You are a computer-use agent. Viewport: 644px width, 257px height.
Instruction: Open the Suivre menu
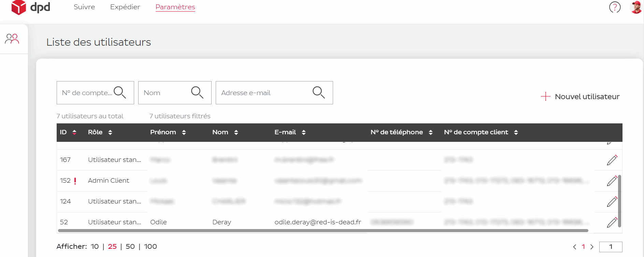tap(84, 7)
